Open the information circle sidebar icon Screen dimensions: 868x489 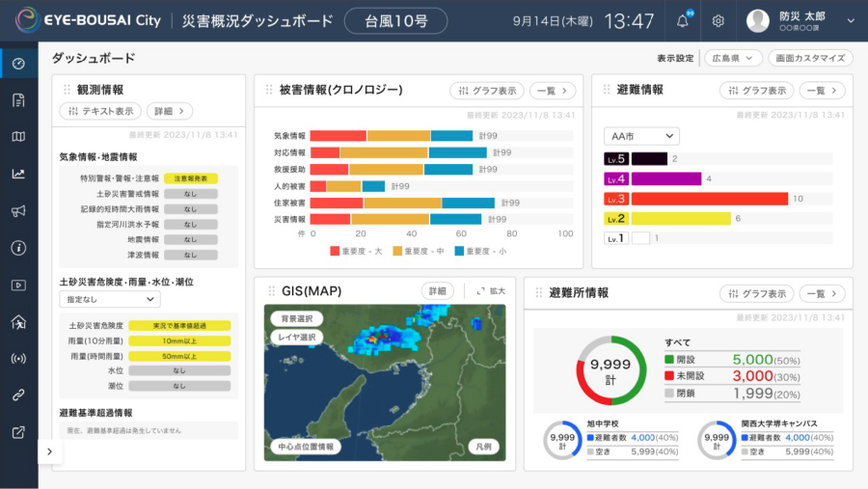click(18, 248)
